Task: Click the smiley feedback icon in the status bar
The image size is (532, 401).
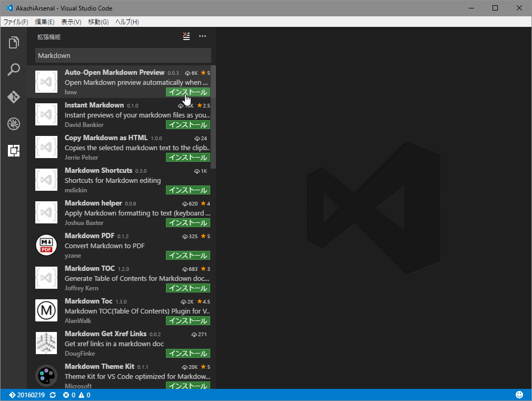Action: click(519, 394)
